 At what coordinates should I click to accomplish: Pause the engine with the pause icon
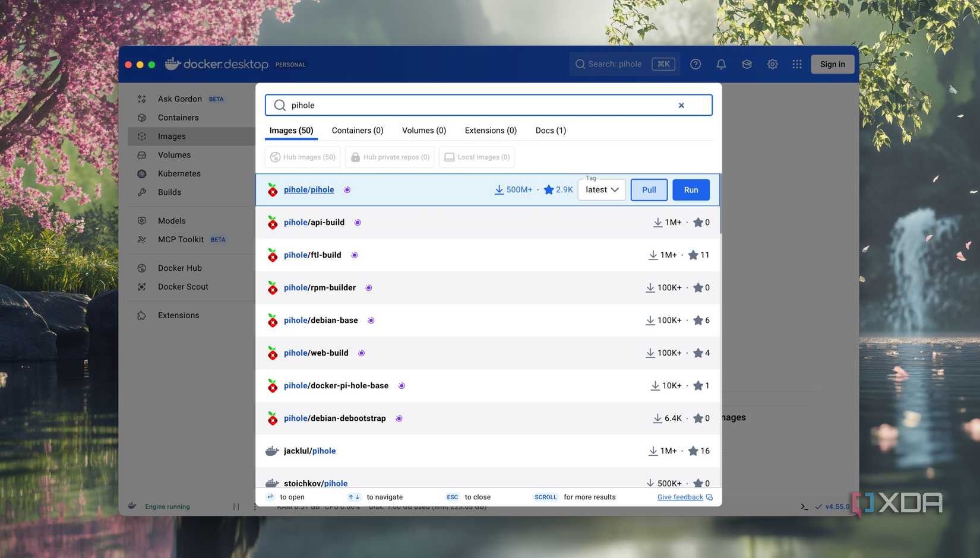click(236, 506)
